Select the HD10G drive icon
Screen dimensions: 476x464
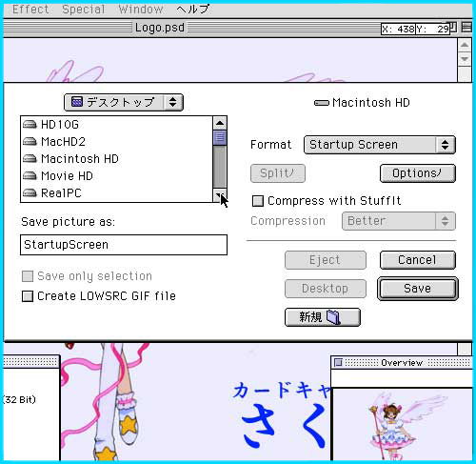(30, 125)
